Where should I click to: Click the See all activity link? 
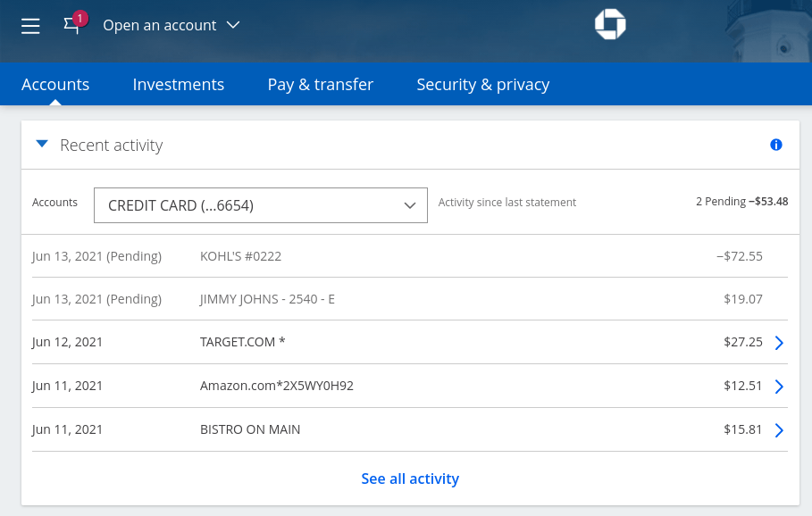[x=410, y=479]
